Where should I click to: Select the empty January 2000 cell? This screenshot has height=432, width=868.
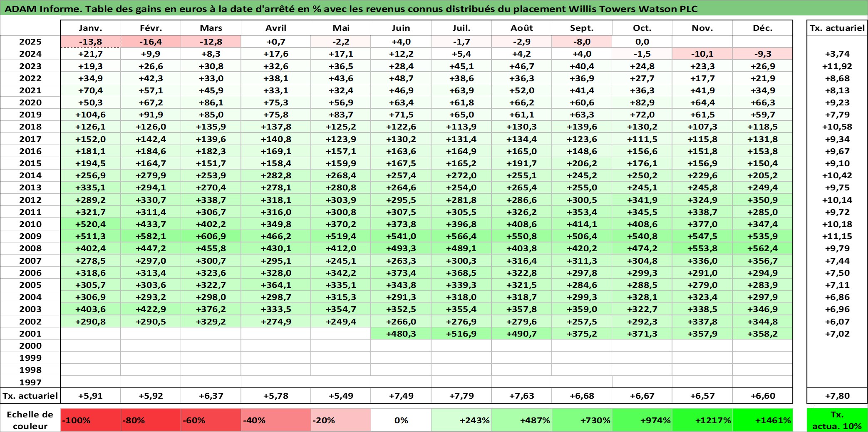click(x=91, y=346)
